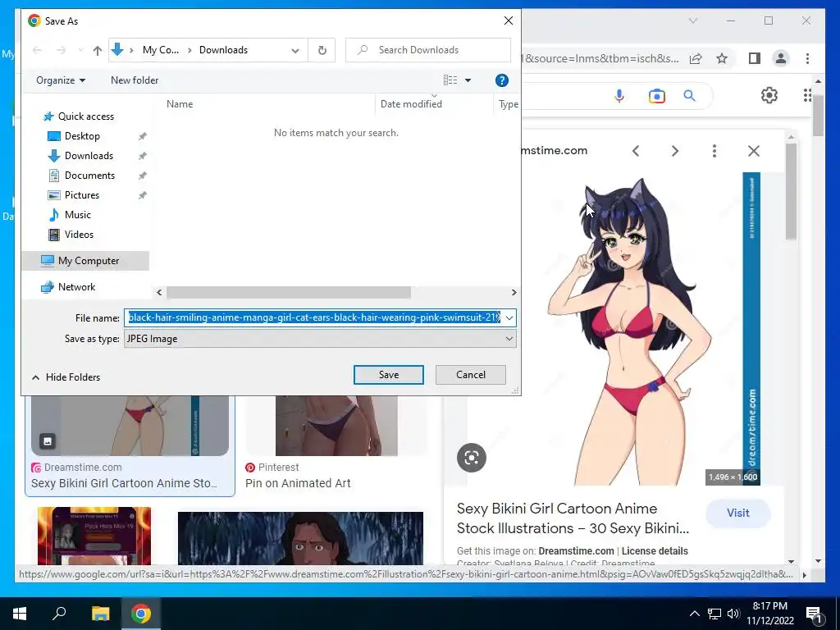Click My Co... breadcrumb segment
The image size is (840, 630).
[161, 50]
